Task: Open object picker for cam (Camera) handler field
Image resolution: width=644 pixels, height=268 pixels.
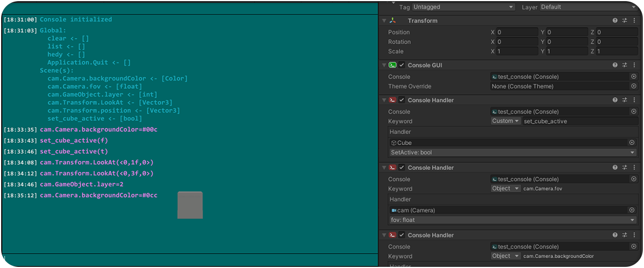Action: 632,210
